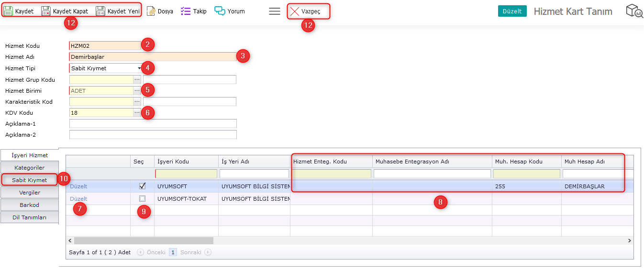
Task: Open the Hizmet Birimi lookup button
Action: pyautogui.click(x=137, y=90)
